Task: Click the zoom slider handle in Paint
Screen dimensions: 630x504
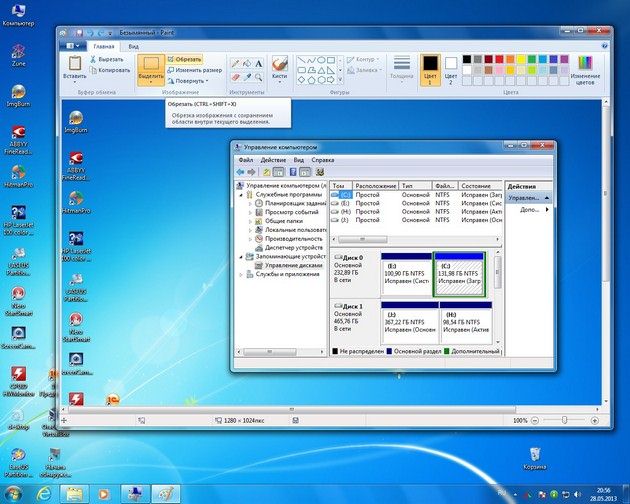Action: (x=565, y=420)
